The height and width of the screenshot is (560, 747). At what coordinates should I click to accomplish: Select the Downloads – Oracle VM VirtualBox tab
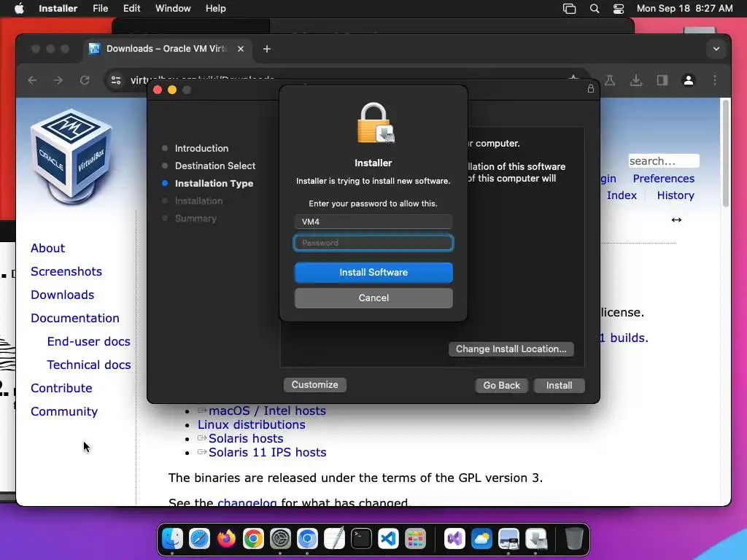coord(167,49)
